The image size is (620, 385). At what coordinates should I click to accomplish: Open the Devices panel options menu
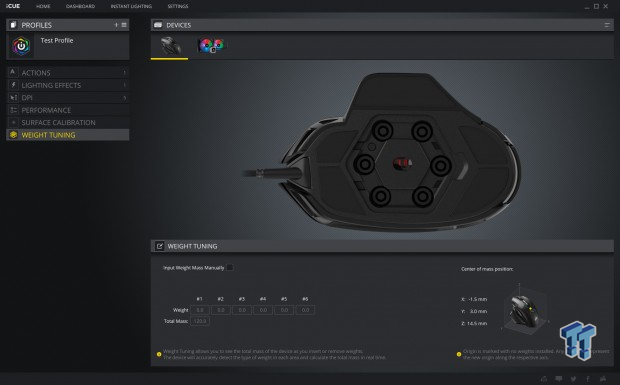607,25
